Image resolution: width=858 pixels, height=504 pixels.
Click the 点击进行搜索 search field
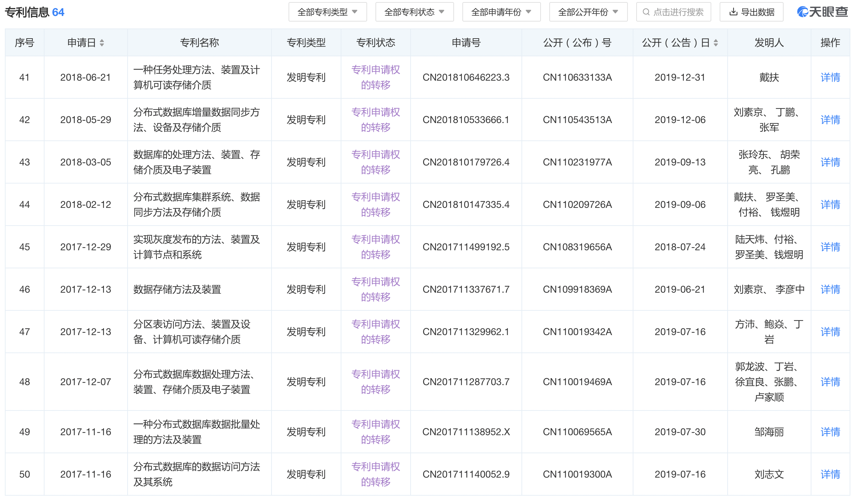(673, 12)
